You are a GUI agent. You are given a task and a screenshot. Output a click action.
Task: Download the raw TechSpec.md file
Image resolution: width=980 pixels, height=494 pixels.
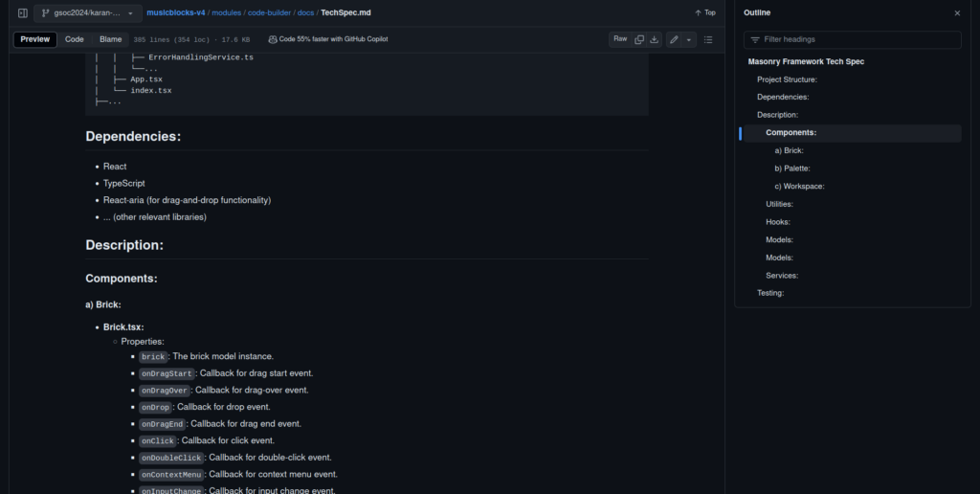(x=655, y=39)
